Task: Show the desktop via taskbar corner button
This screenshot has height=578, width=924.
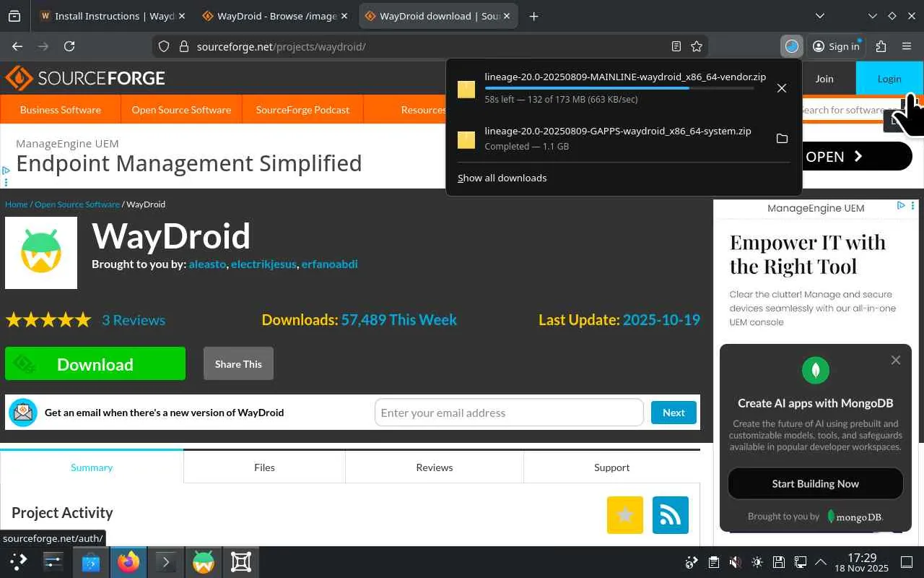Action: point(907,562)
